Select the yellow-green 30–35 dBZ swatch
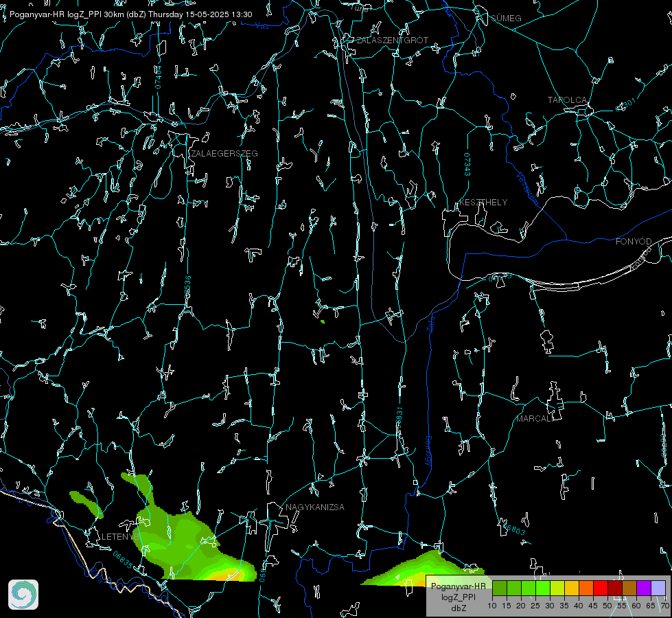672x618 pixels. (x=557, y=588)
